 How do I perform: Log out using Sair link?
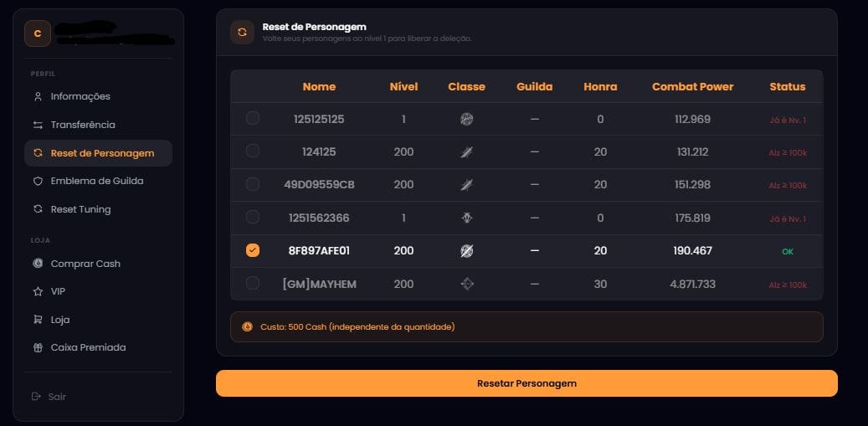click(x=56, y=397)
